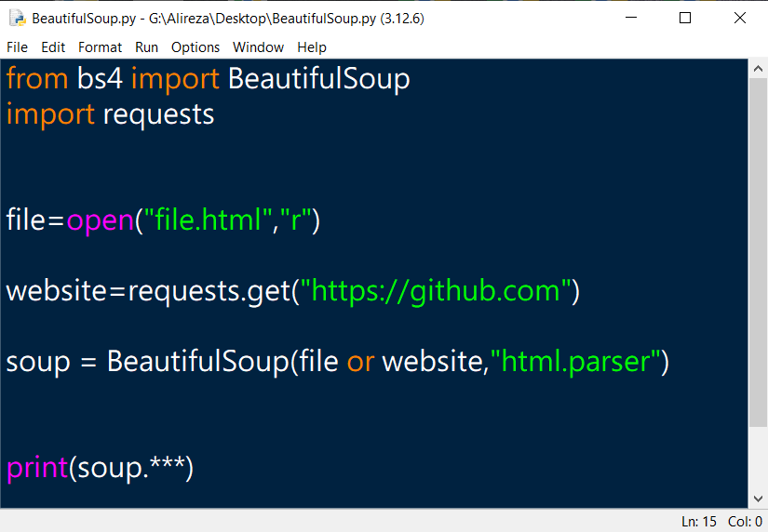
Task: Click the 'soup' variable on assignment line
Action: tap(38, 363)
